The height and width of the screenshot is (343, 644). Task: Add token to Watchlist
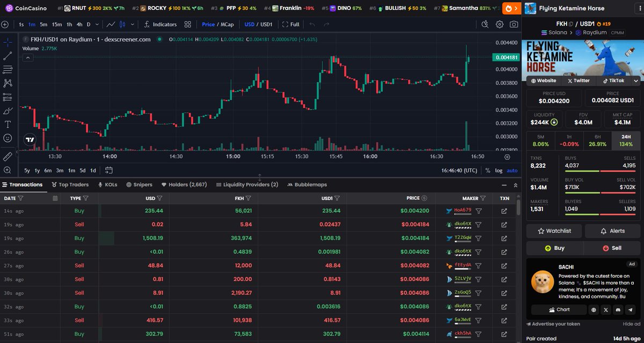pos(554,231)
